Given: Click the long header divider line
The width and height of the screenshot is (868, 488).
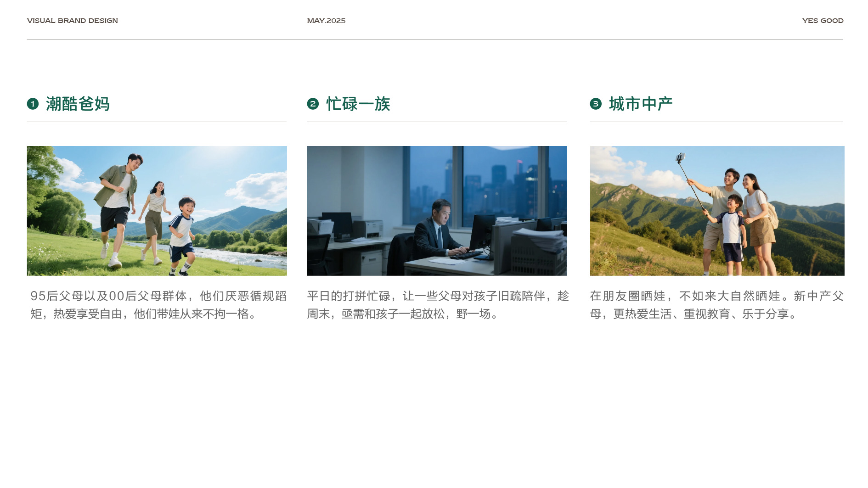Looking at the screenshot, I should 435,39.
